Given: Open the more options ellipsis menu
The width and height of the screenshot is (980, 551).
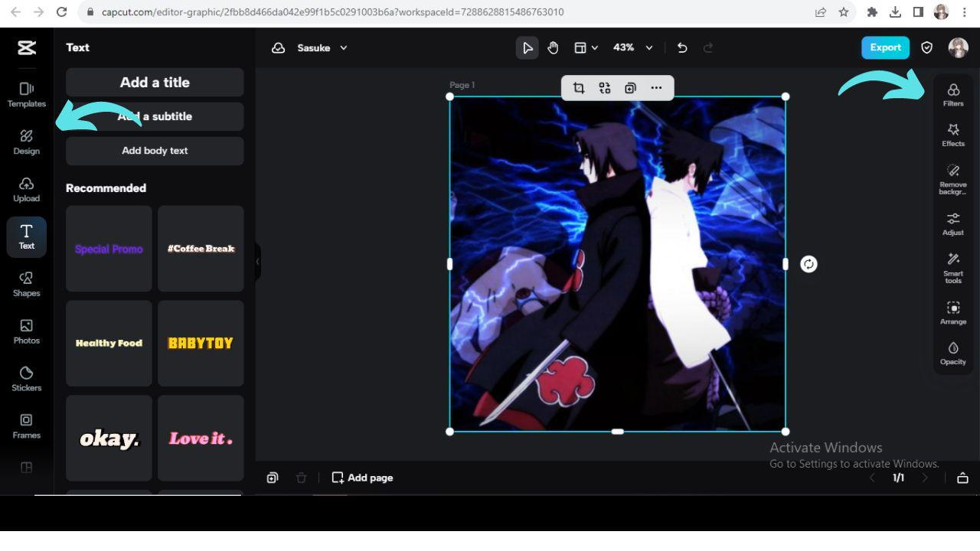Looking at the screenshot, I should (x=656, y=88).
